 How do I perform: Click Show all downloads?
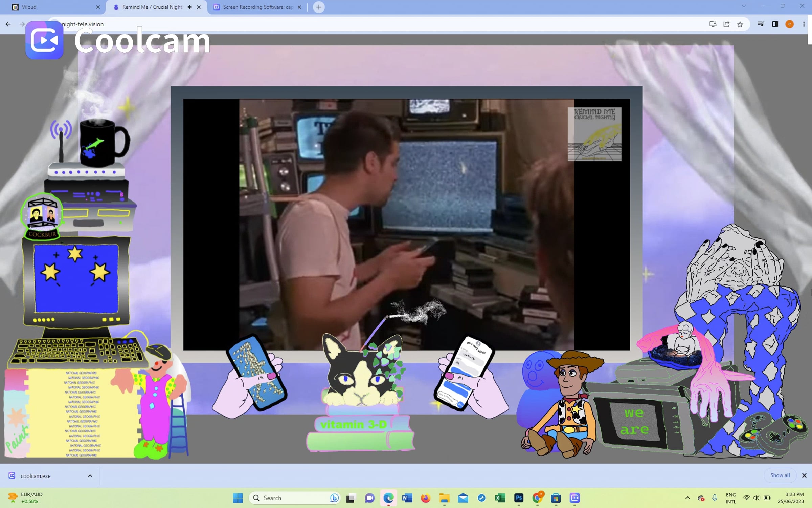(x=780, y=475)
